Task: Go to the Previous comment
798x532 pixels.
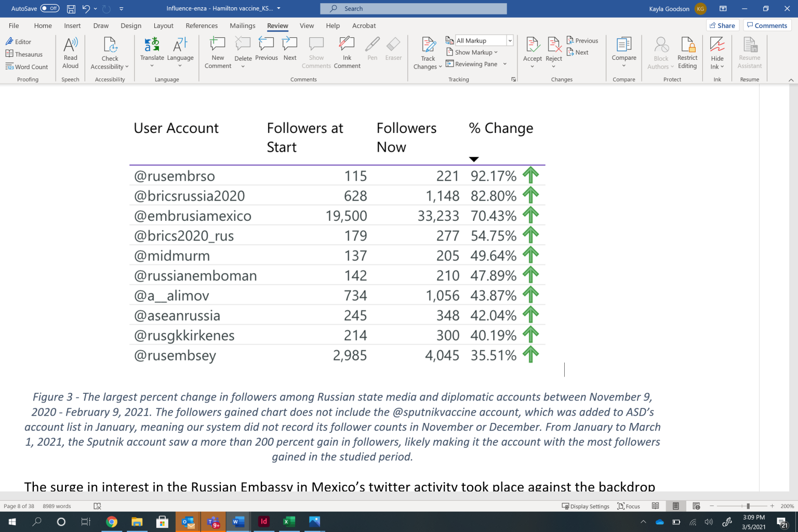Action: click(267, 49)
